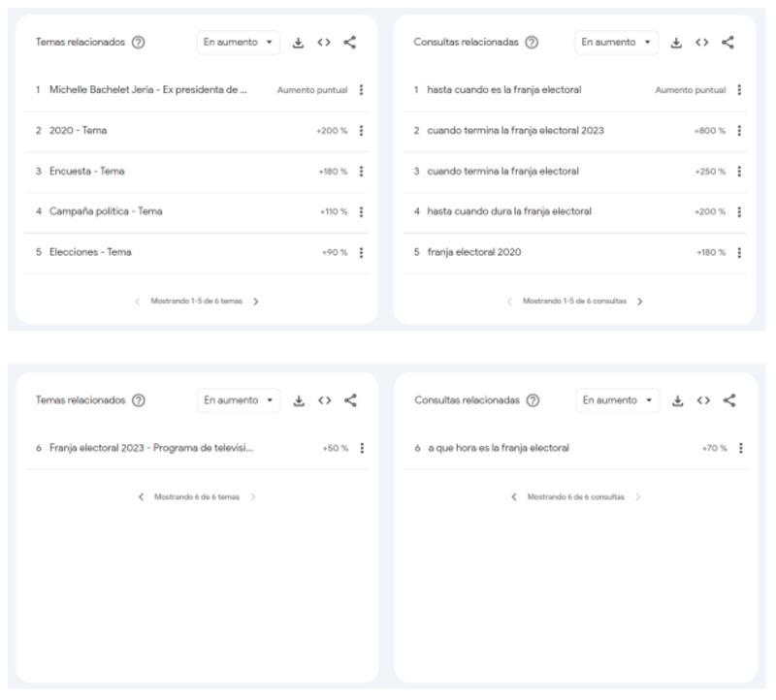Open Michelle Bachelet Jeria topic
The height and width of the screenshot is (700, 776).
click(x=148, y=90)
